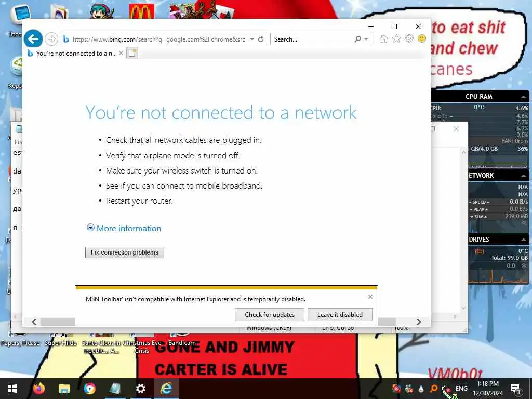
Task: Open Chrome from the taskbar
Action: [x=89, y=389]
